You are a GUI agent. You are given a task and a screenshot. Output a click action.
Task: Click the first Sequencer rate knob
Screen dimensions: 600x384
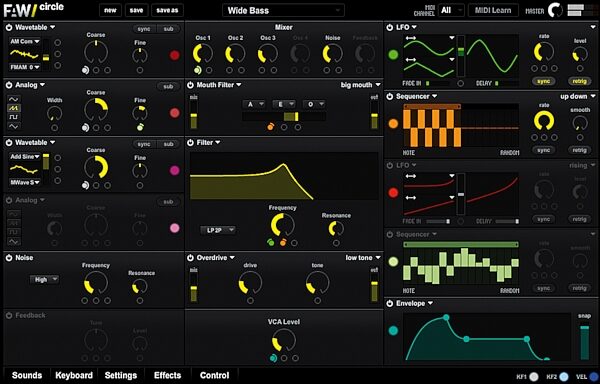pyautogui.click(x=544, y=121)
